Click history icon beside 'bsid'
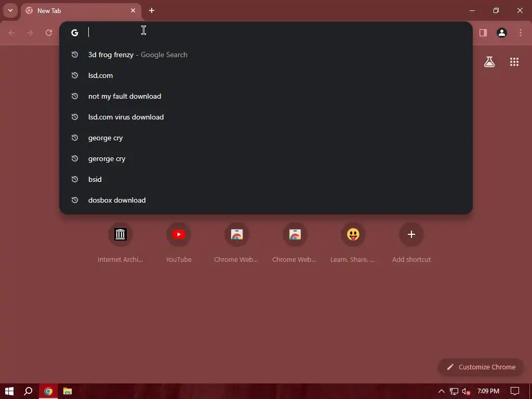This screenshot has width=532, height=399. point(75,179)
